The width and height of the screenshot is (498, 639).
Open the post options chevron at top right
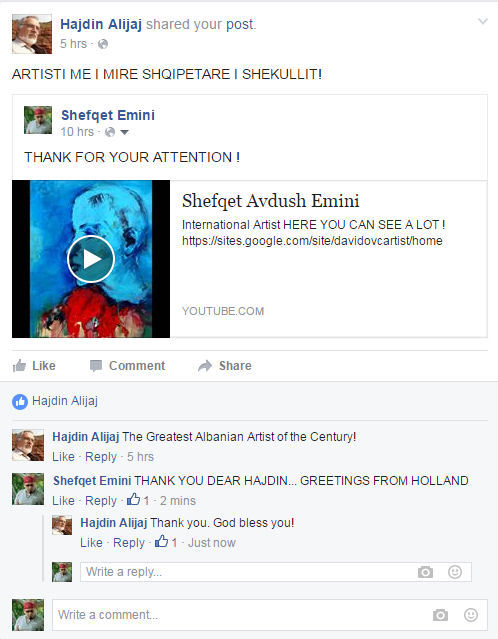coord(483,21)
